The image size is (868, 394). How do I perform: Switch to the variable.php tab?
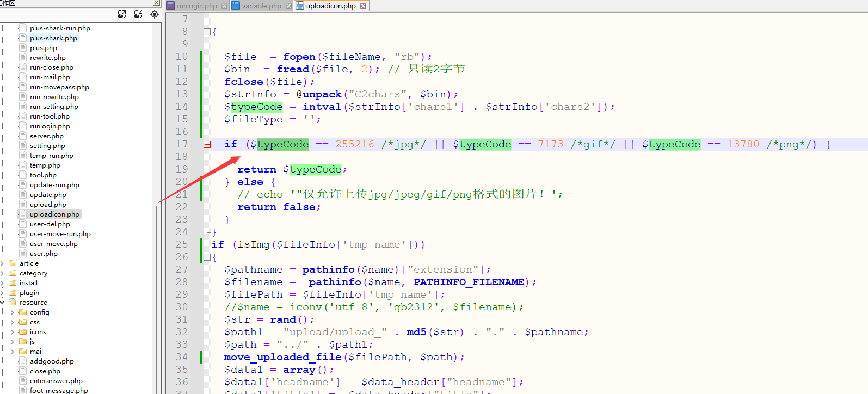pyautogui.click(x=261, y=6)
